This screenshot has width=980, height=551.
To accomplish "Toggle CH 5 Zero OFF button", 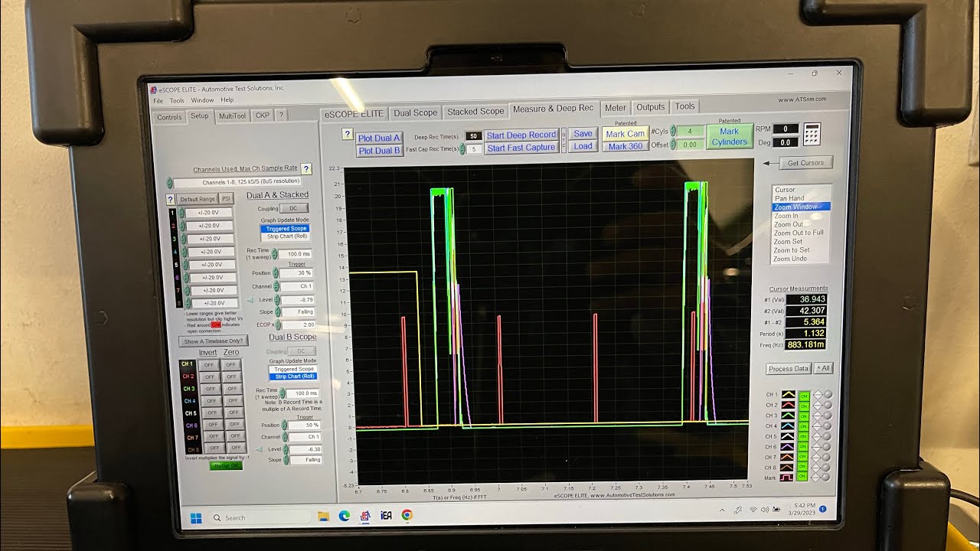I will (x=234, y=412).
